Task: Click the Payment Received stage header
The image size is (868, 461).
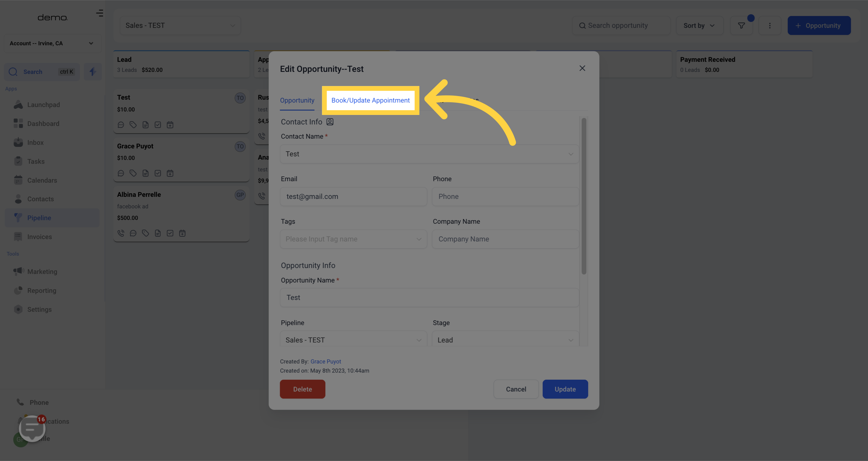Action: tap(744, 64)
